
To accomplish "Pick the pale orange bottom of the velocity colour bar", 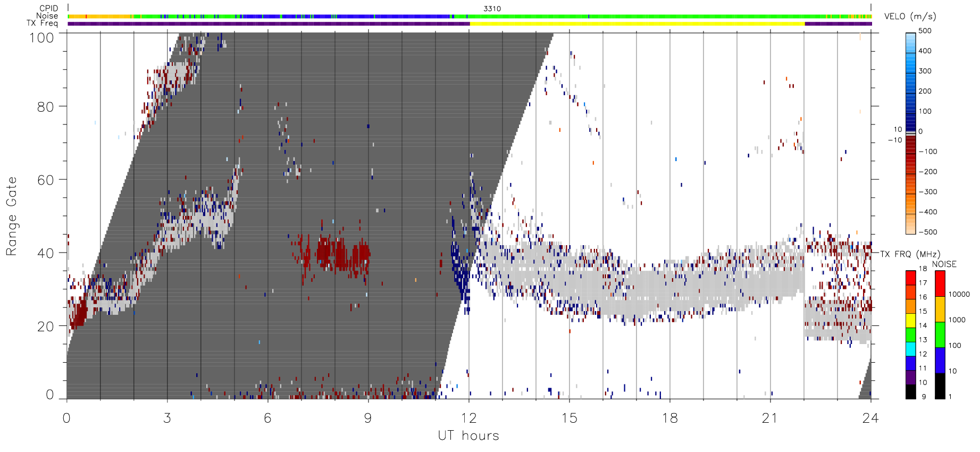I will coord(911,224).
